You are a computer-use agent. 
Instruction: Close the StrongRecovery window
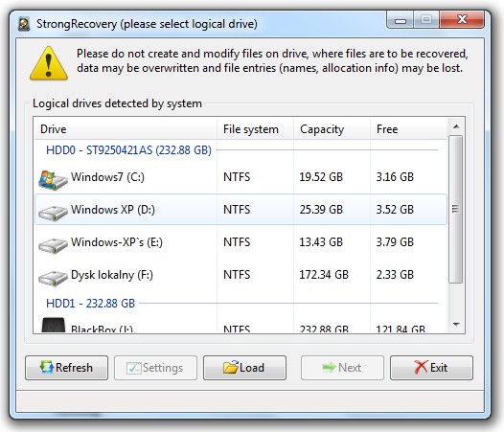pyautogui.click(x=462, y=19)
